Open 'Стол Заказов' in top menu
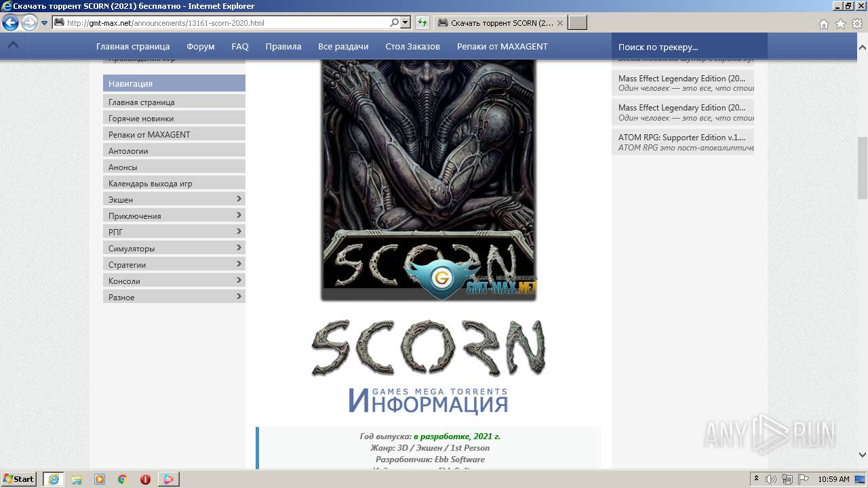Viewport: 868px width, 488px height. [x=413, y=46]
